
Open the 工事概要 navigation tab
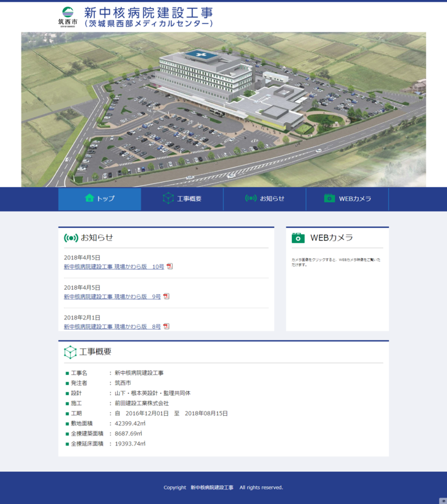[182, 199]
